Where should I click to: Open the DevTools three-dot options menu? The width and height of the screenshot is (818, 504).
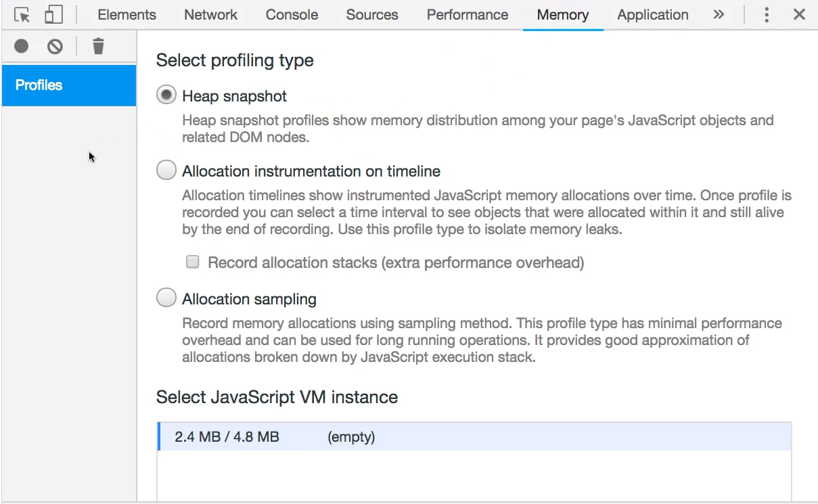(x=767, y=15)
